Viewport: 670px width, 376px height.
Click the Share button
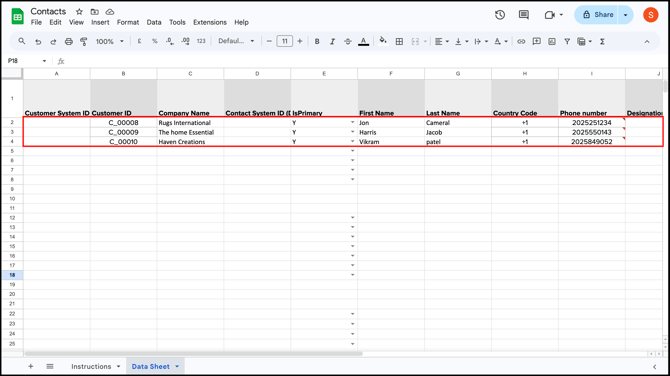(x=598, y=15)
